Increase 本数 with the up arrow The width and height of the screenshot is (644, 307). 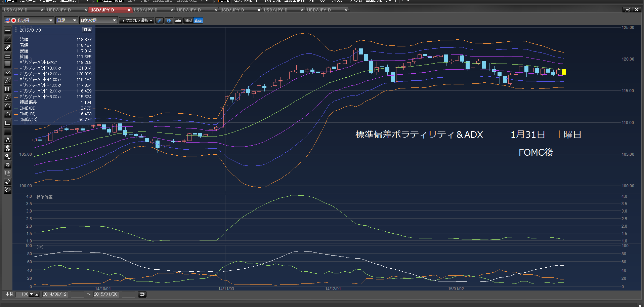tap(37, 294)
